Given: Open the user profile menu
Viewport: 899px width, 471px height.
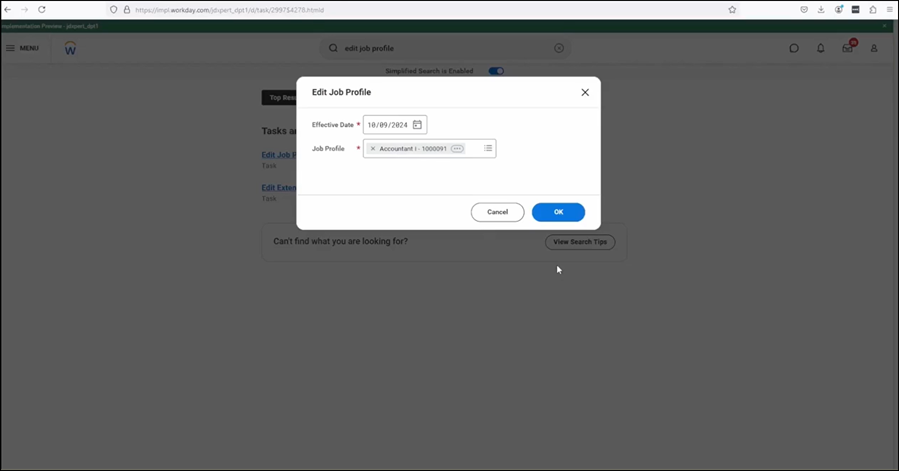Looking at the screenshot, I should 873,48.
